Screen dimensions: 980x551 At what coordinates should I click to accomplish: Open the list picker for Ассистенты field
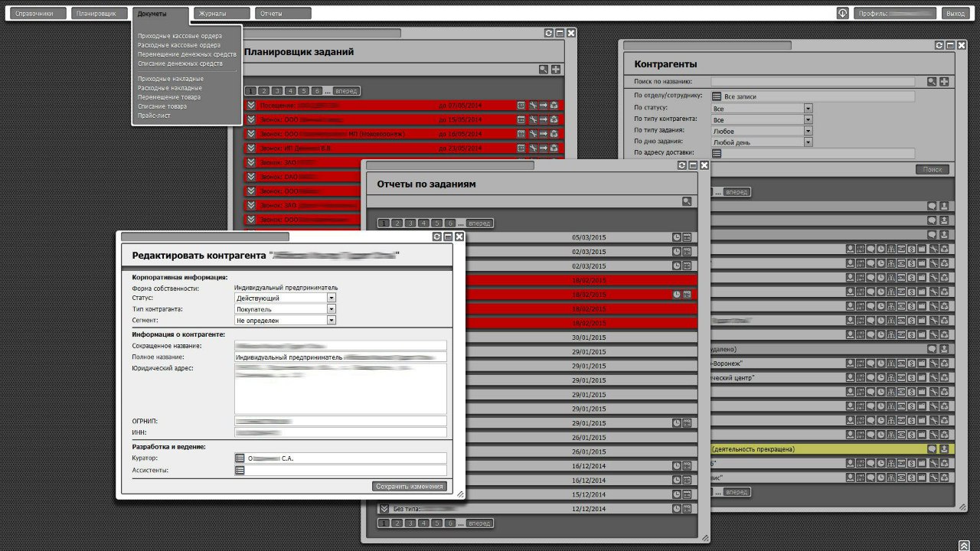click(x=240, y=470)
